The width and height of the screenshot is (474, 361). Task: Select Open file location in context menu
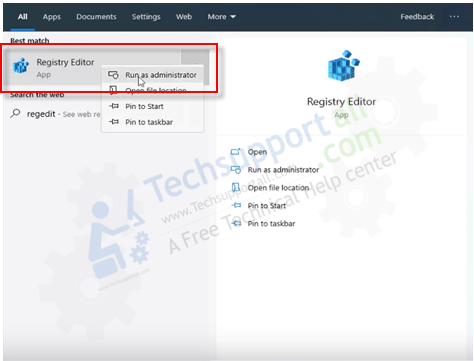(156, 91)
